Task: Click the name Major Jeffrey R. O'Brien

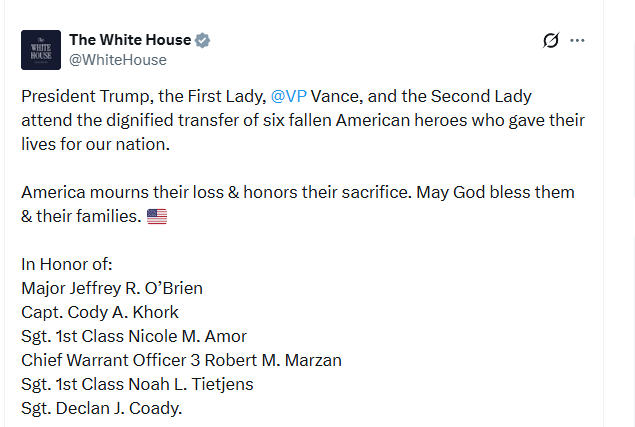Action: pyautogui.click(x=112, y=288)
